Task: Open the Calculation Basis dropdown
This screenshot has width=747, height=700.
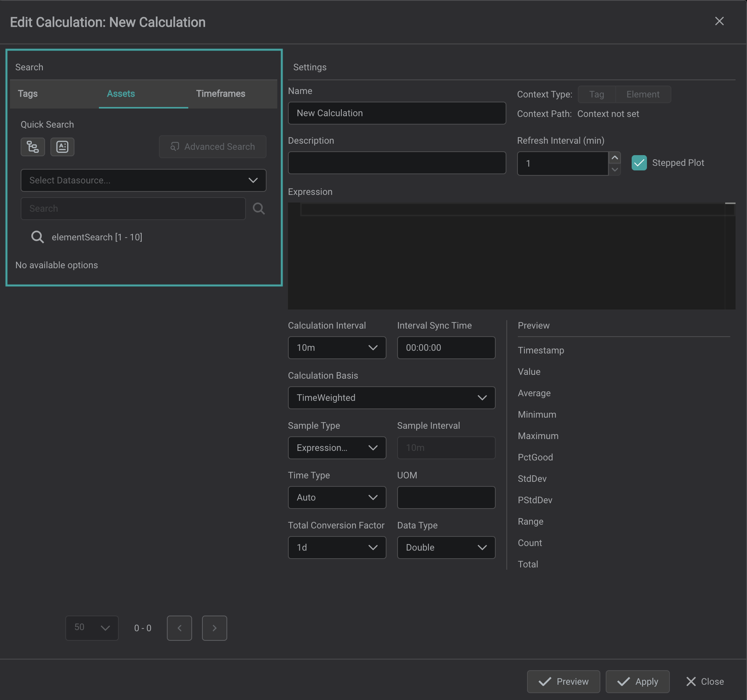Action: 392,398
